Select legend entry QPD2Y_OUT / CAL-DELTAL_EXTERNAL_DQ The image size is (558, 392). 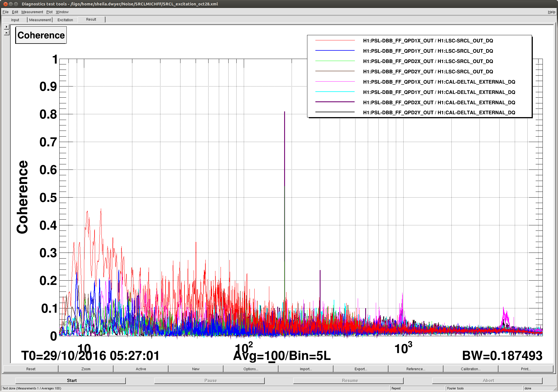pos(439,113)
